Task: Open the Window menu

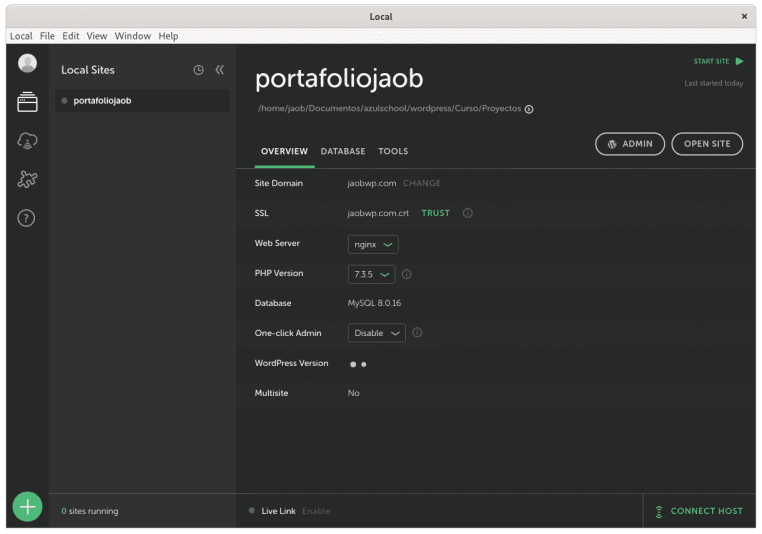Action: pos(133,36)
